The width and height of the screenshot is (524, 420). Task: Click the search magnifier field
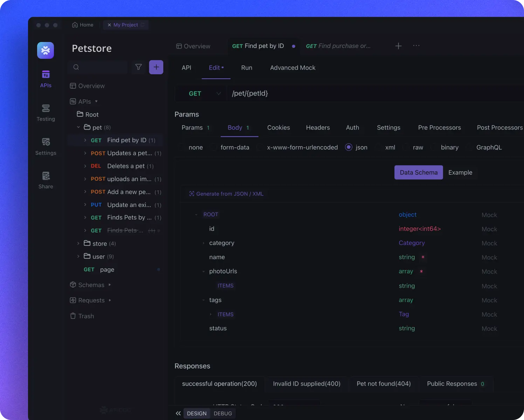98,67
